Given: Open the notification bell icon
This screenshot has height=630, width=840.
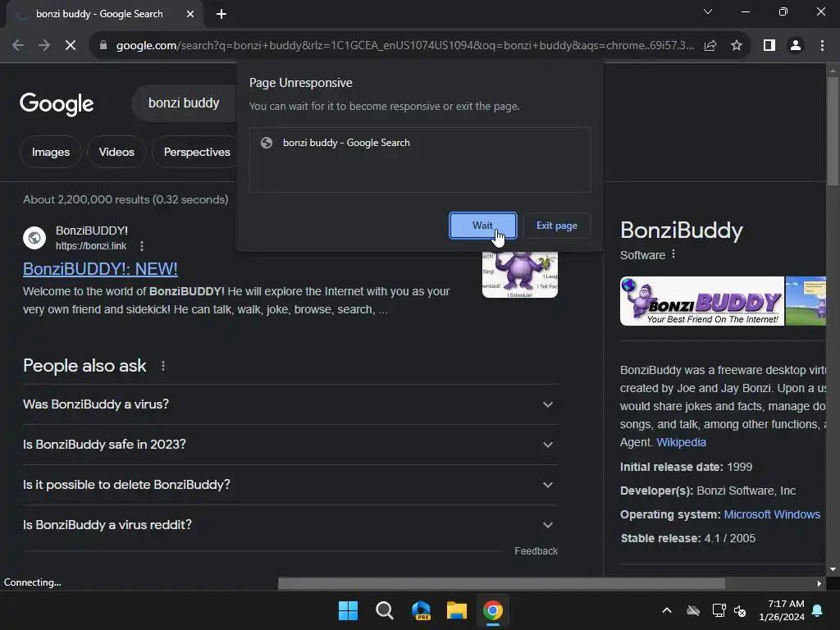Looking at the screenshot, I should point(818,610).
